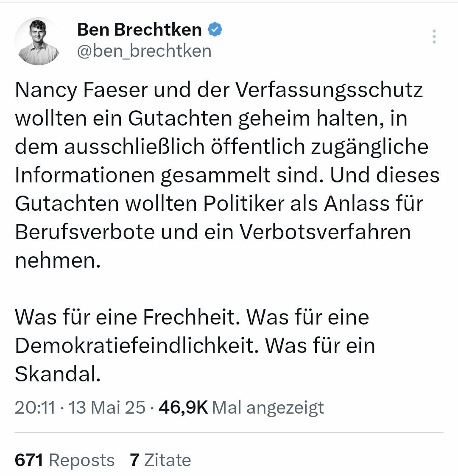Open the three-dot more options menu
Screen dimensions: 458x476
coord(433,37)
